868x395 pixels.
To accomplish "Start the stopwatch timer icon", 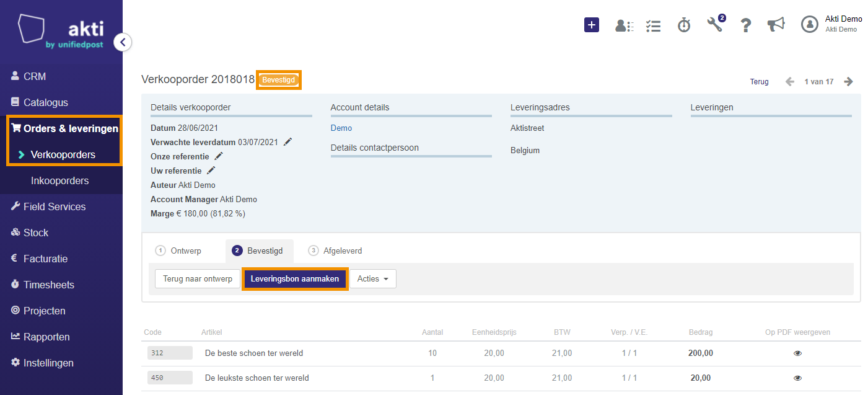I will coord(684,25).
